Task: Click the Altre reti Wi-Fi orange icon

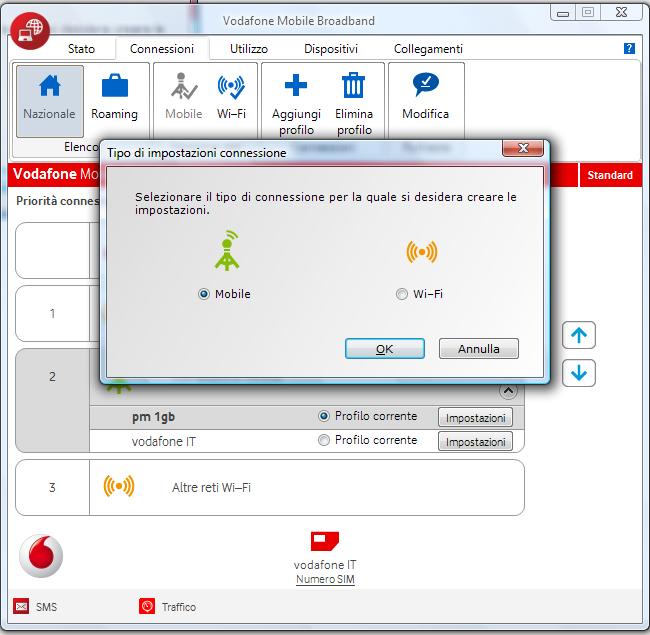Action: [119, 486]
